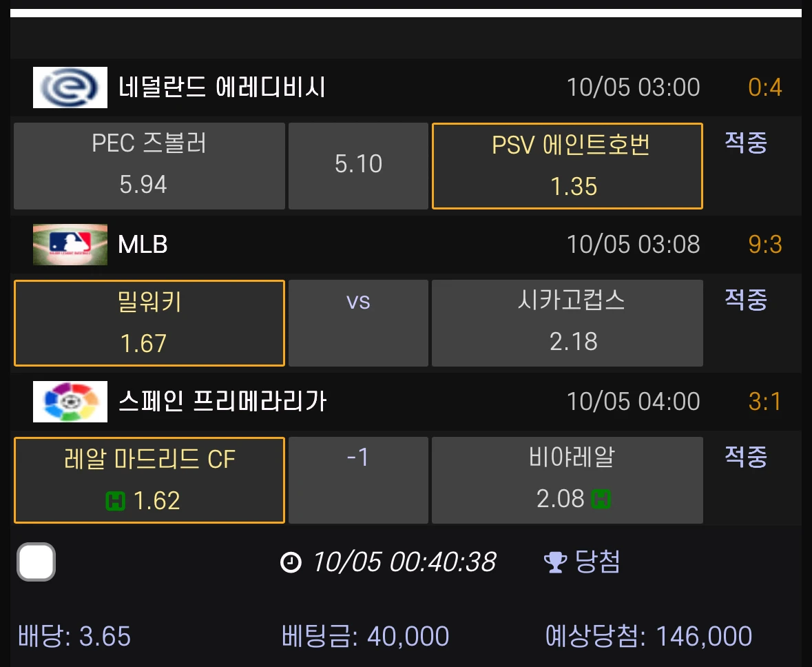Screen dimensions: 812x667
Task: Select PEC 즈볼러 at odds 5.94
Action: [x=149, y=166]
